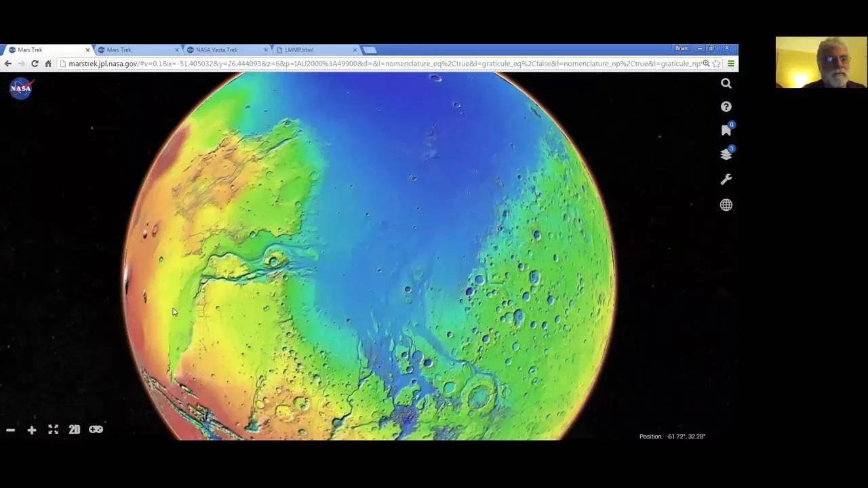The width and height of the screenshot is (868, 488).
Task: Reload the Mars Trek page
Action: (x=35, y=63)
